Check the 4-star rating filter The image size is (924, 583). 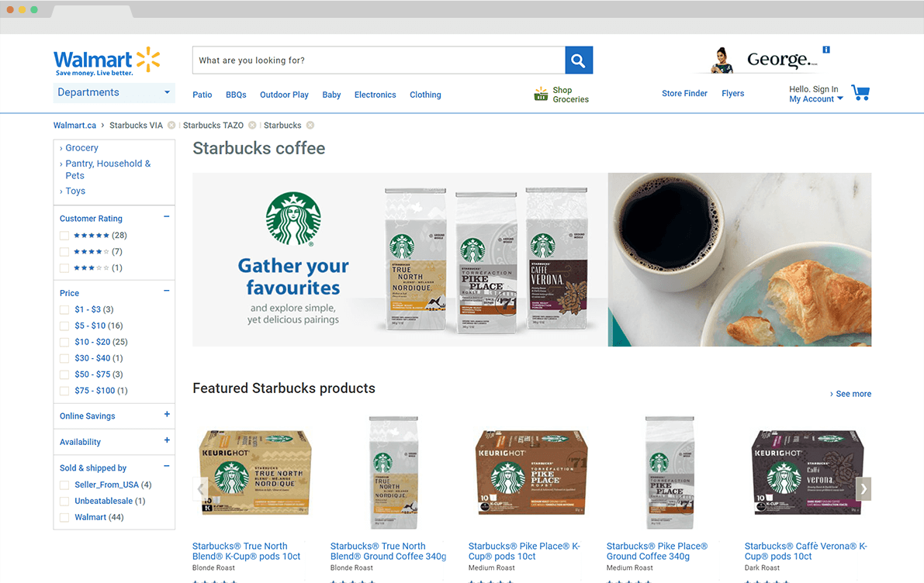pyautogui.click(x=64, y=252)
